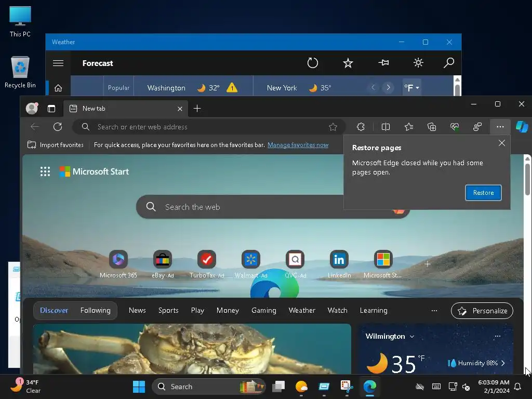532x399 pixels.
Task: Select the New tab tab
Action: pyautogui.click(x=126, y=109)
